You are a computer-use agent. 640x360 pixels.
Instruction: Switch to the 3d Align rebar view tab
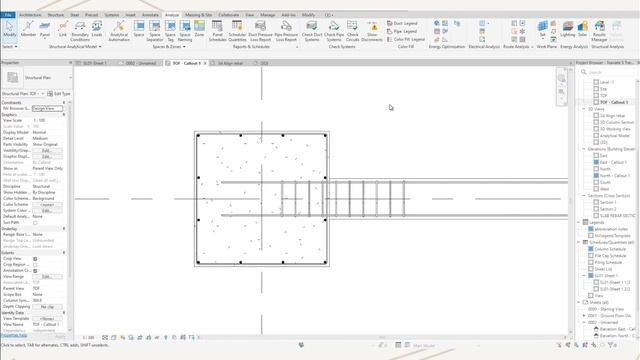[230, 63]
